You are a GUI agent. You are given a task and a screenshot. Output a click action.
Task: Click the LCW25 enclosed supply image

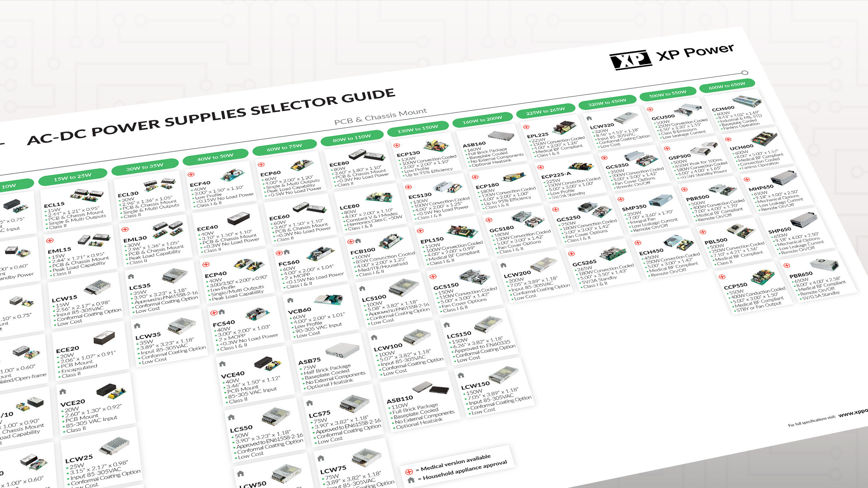114,445
